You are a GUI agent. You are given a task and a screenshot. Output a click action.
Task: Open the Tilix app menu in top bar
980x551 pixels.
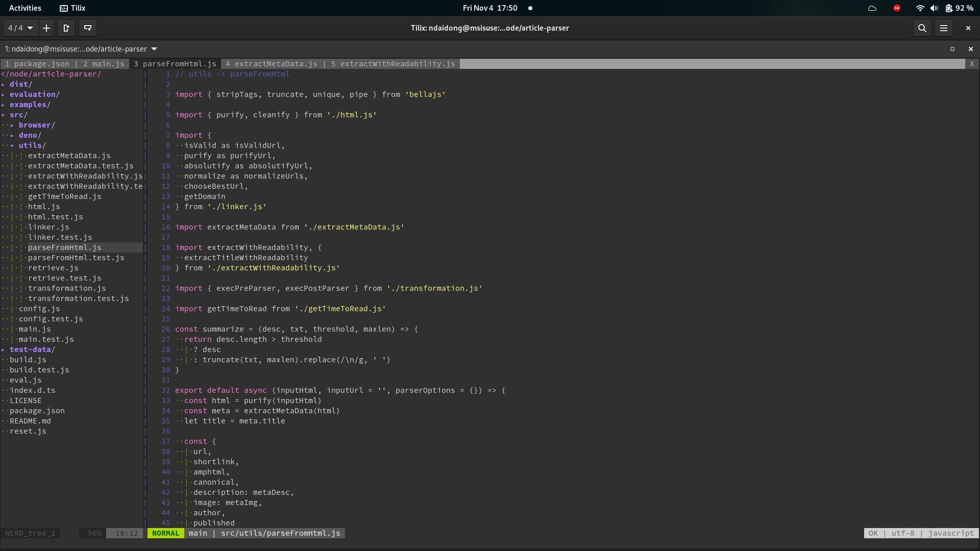[72, 8]
